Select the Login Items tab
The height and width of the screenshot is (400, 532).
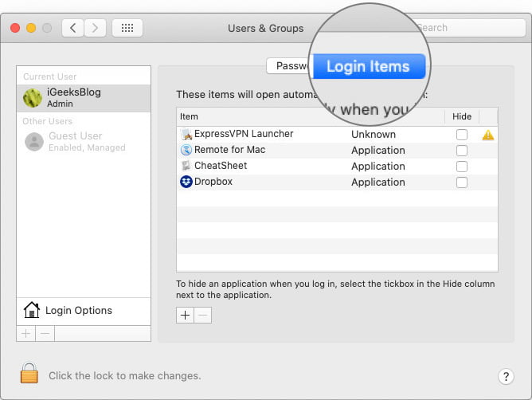[x=369, y=66]
